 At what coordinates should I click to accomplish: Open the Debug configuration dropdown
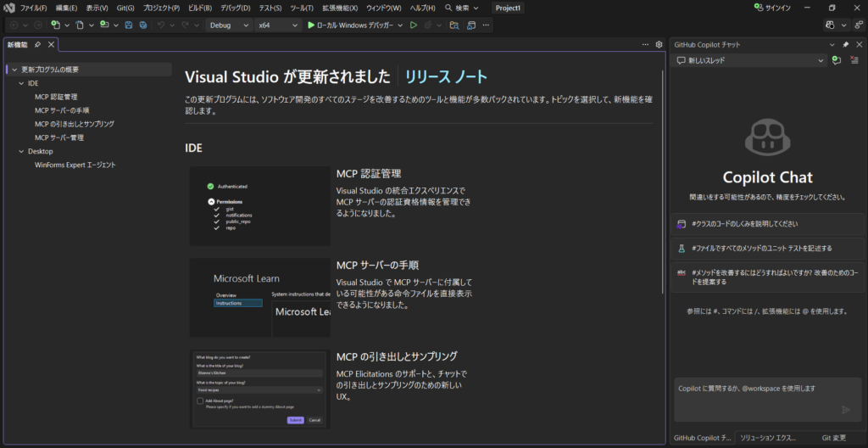coord(227,25)
